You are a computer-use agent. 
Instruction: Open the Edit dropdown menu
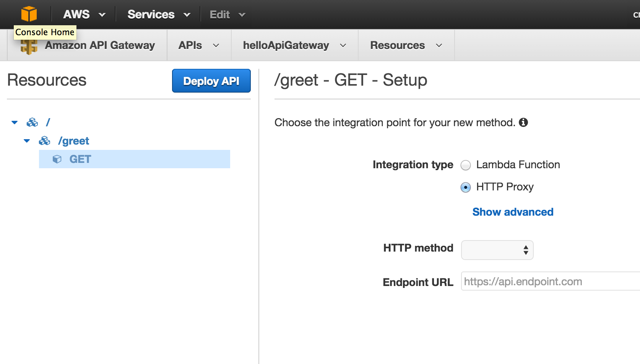pyautogui.click(x=227, y=15)
